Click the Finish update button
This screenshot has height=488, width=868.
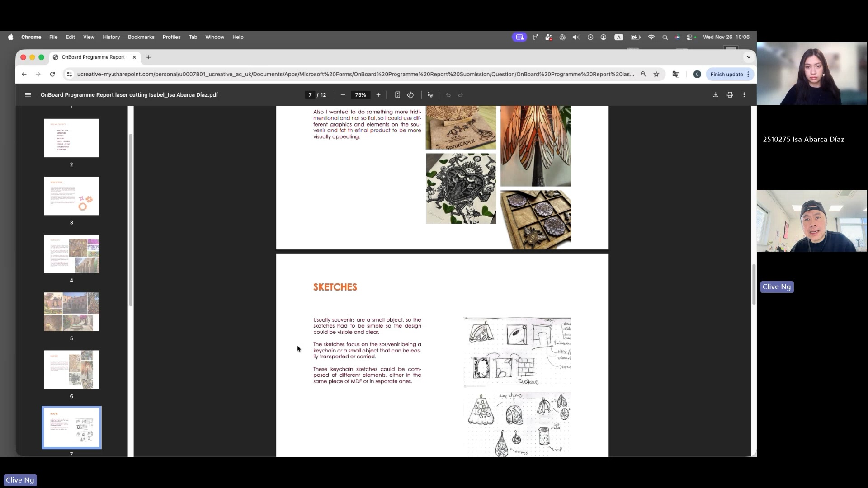coord(726,74)
